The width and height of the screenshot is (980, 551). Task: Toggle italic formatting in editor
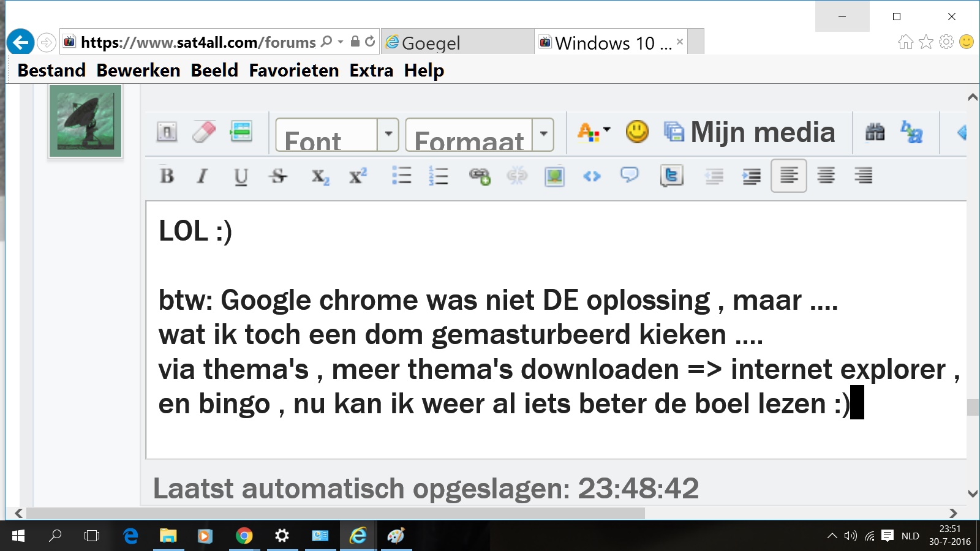click(x=202, y=176)
